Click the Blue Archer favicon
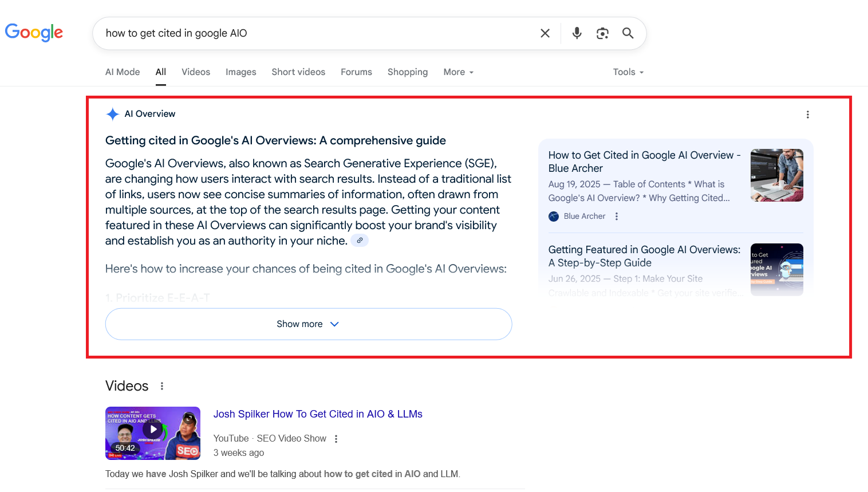 554,217
